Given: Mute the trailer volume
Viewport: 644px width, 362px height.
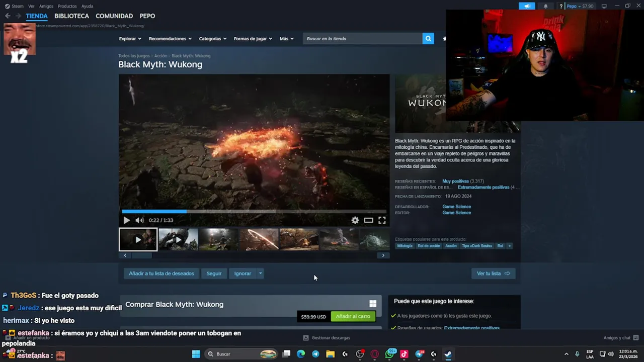Looking at the screenshot, I should [x=139, y=220].
